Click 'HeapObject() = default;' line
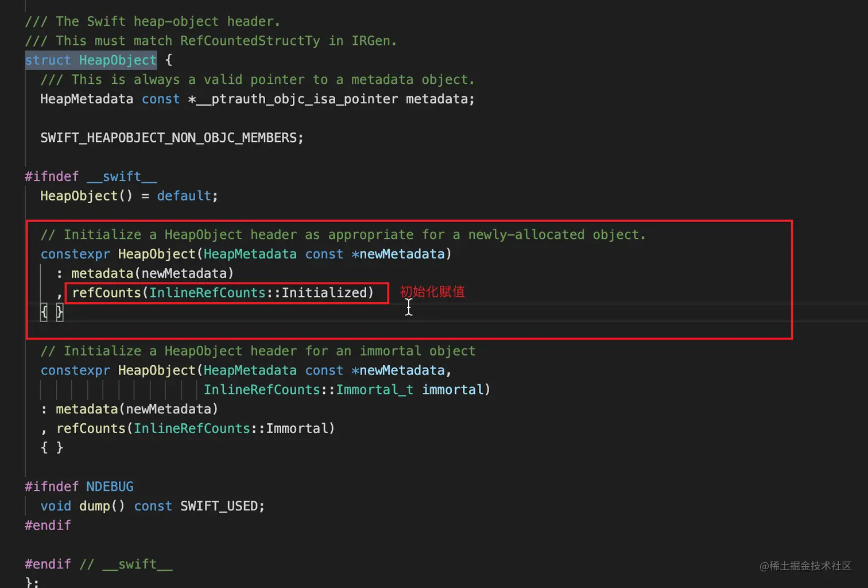The image size is (868, 588). click(129, 196)
